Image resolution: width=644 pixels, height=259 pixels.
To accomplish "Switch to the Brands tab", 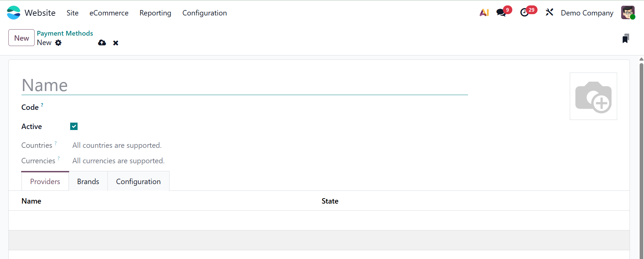I will 88,181.
